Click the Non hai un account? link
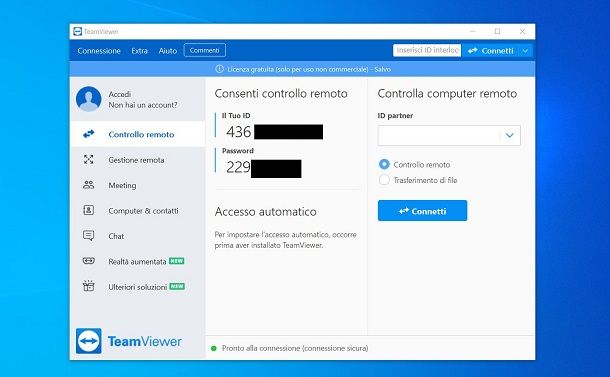Image resolution: width=610 pixels, height=377 pixels. click(143, 105)
